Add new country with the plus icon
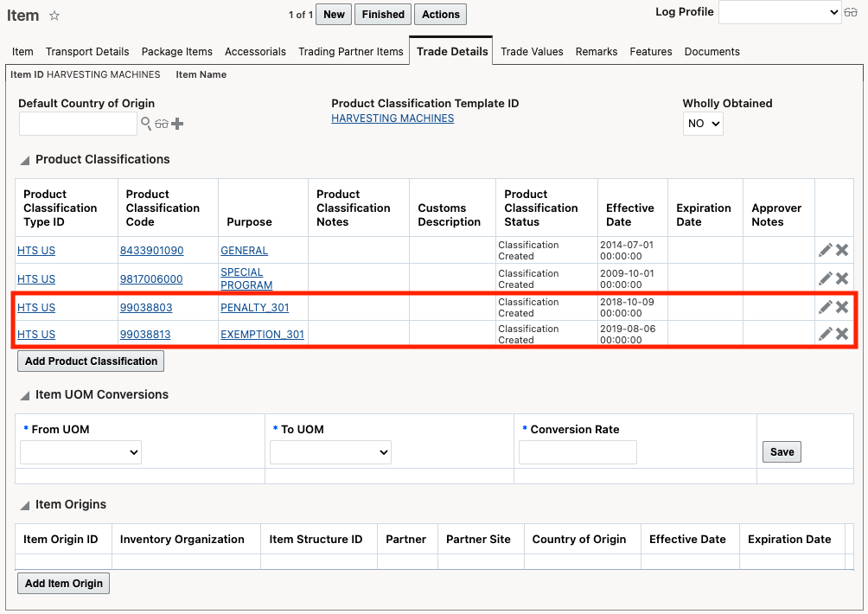 coord(177,124)
